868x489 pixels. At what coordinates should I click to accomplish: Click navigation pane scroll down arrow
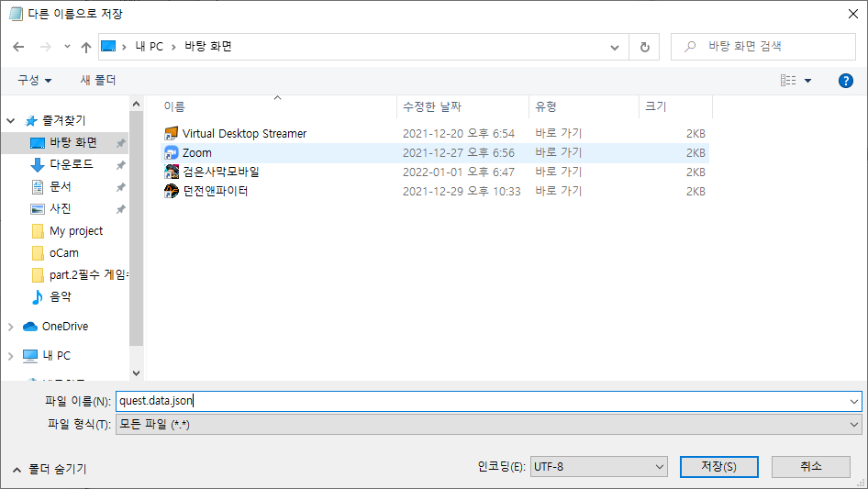136,373
